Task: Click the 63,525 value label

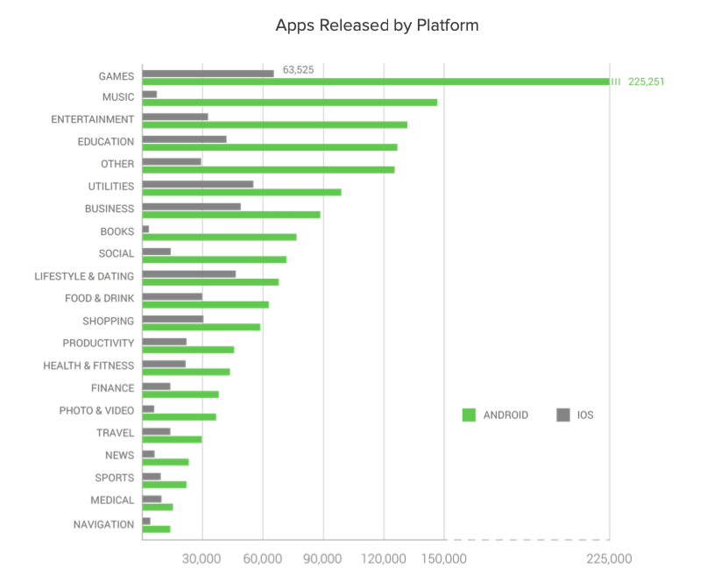Action: (298, 70)
